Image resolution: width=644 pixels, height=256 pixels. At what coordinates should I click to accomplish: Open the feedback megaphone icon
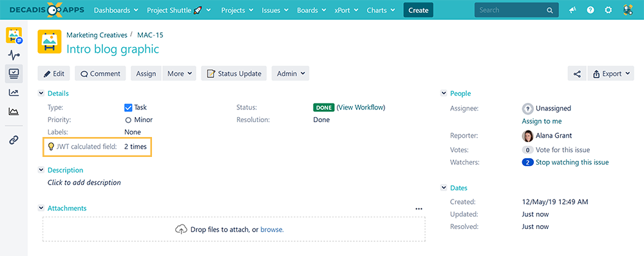coord(573,10)
